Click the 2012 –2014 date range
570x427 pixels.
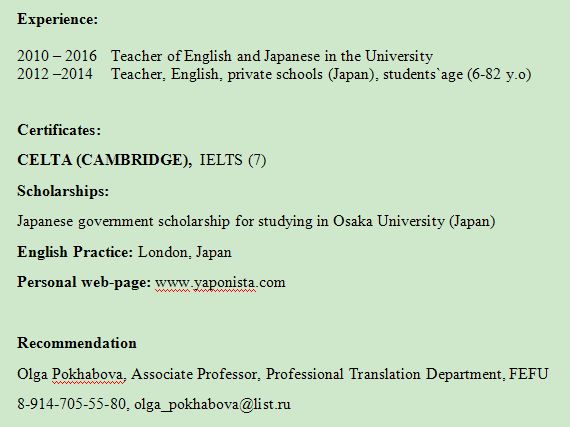pos(55,74)
